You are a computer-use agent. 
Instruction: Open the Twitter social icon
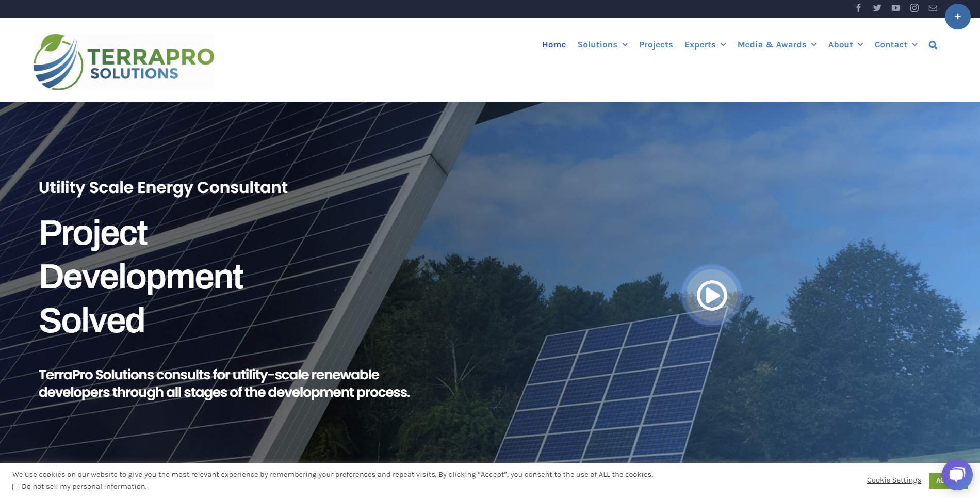click(877, 8)
